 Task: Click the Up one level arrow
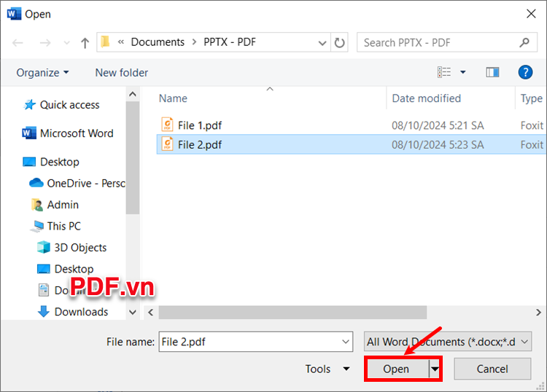[85, 43]
